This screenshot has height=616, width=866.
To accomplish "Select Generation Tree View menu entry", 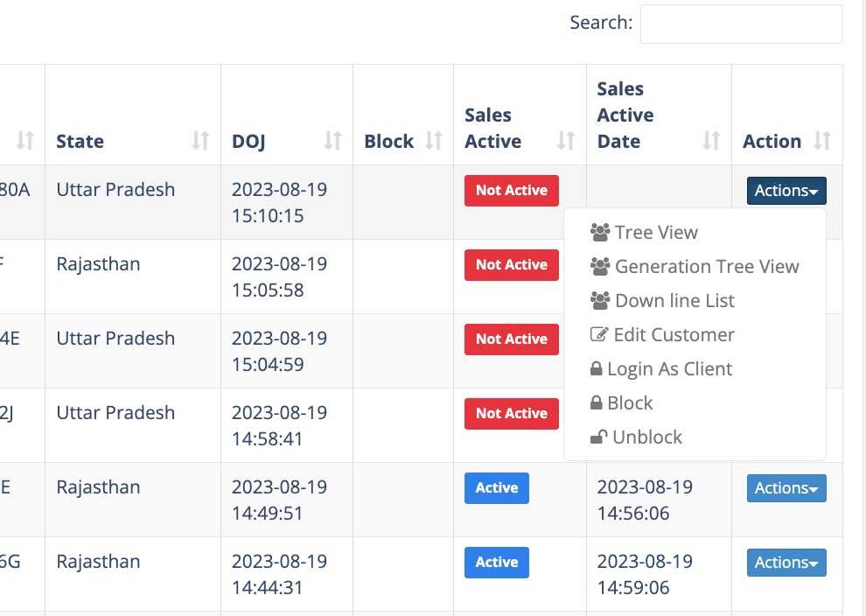I will (707, 267).
